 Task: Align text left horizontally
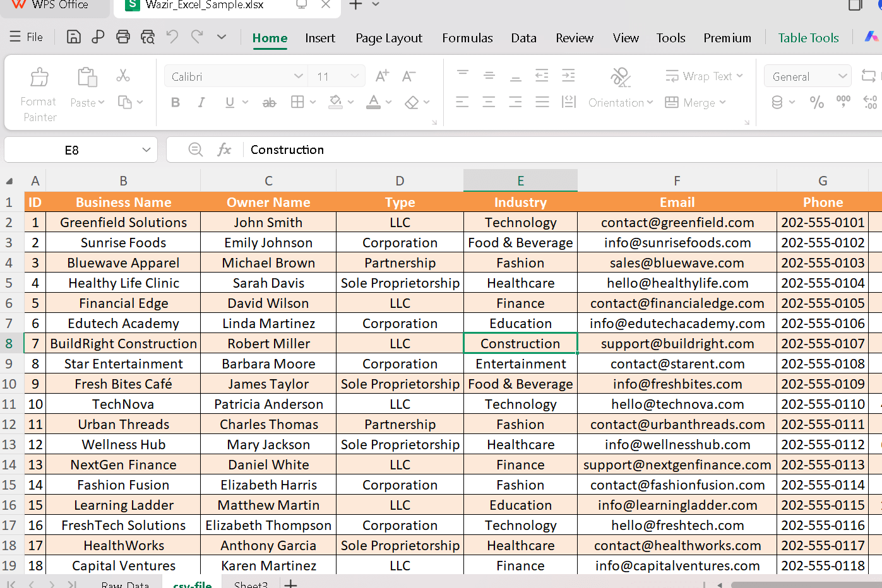click(463, 102)
